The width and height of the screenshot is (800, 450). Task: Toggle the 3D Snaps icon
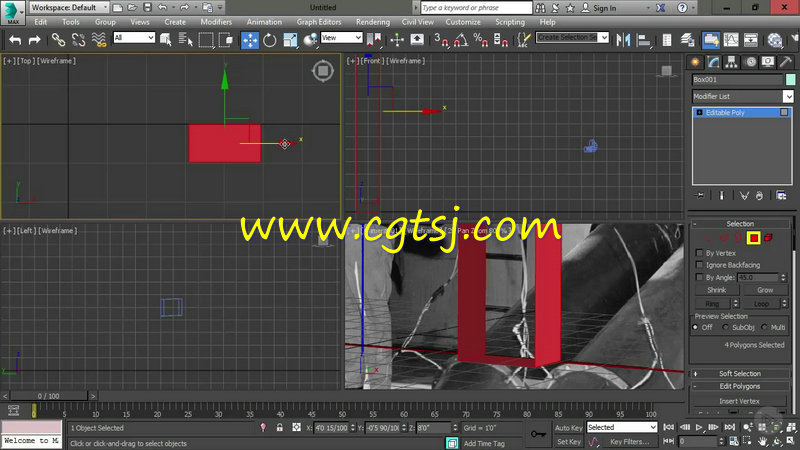441,40
